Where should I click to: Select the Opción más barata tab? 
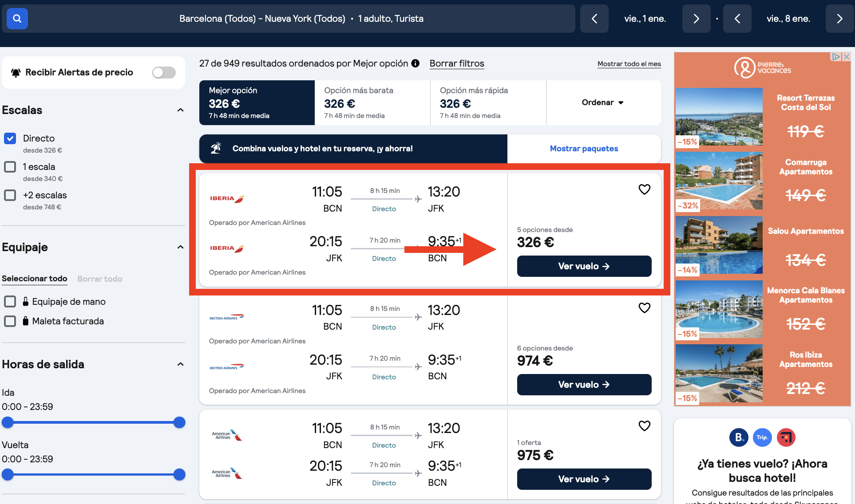(372, 102)
